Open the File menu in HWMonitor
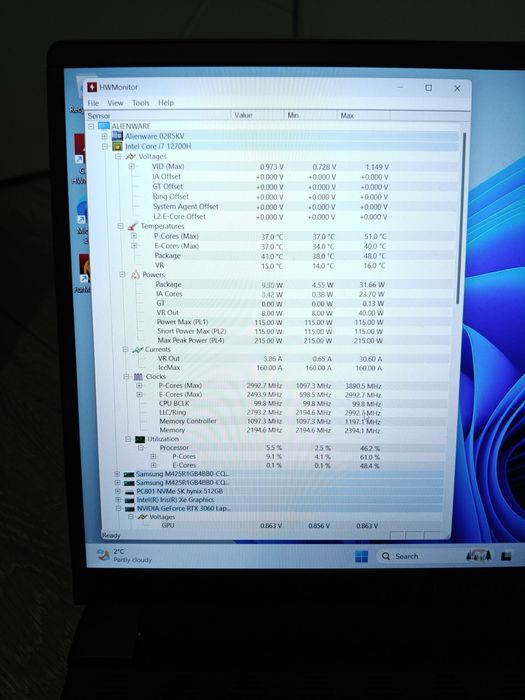The height and width of the screenshot is (700, 525). click(93, 103)
